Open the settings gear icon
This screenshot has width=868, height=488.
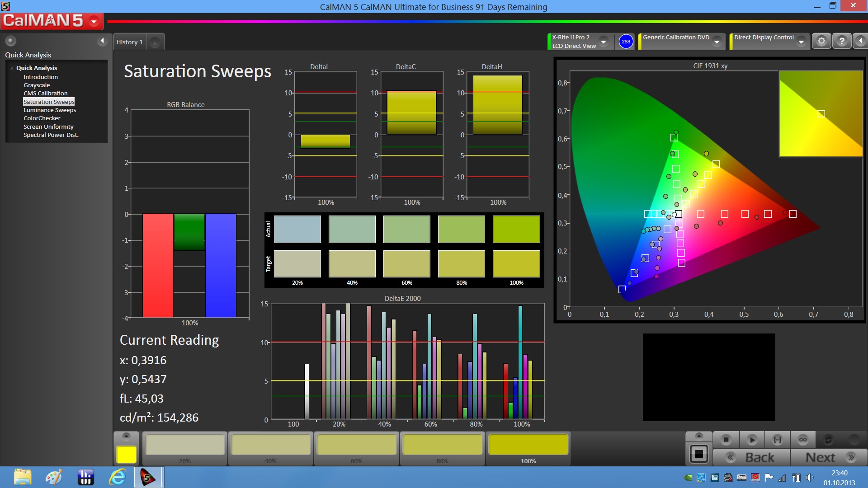pos(821,41)
